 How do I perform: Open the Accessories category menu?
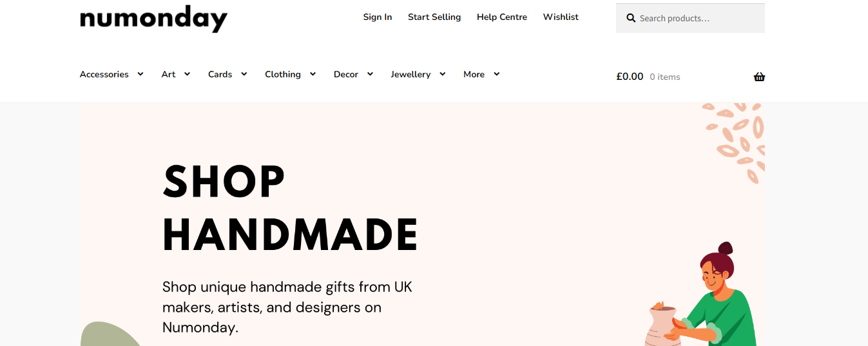pyautogui.click(x=104, y=74)
